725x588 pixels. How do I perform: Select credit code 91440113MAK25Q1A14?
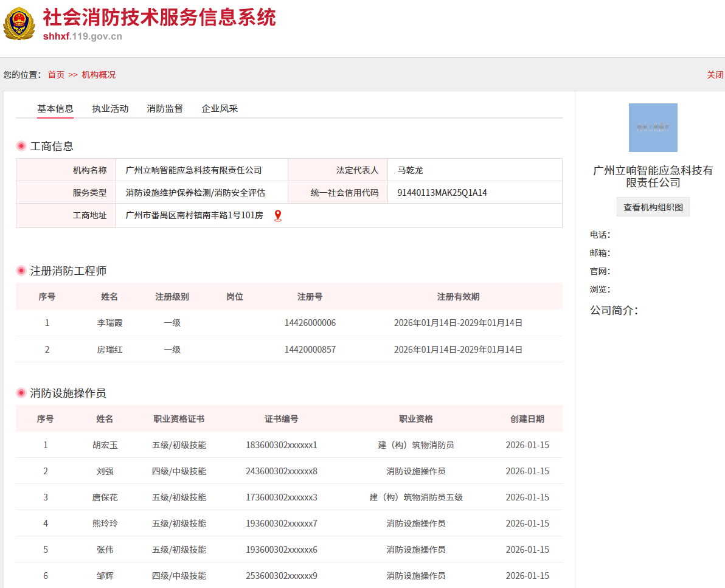pos(442,193)
